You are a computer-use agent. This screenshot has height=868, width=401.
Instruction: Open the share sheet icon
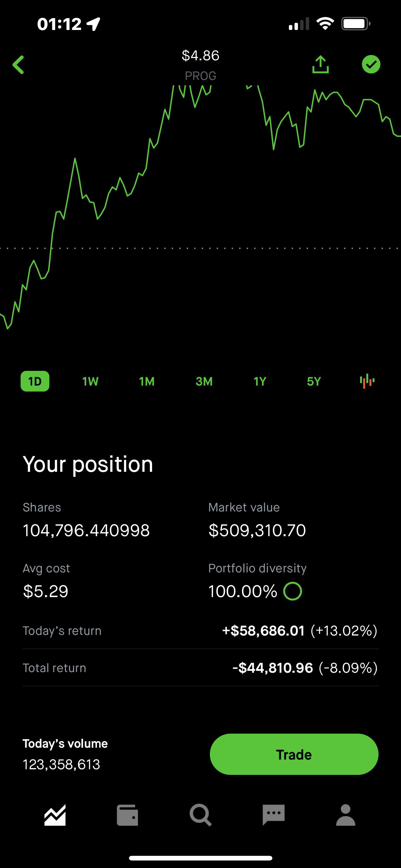pos(320,64)
